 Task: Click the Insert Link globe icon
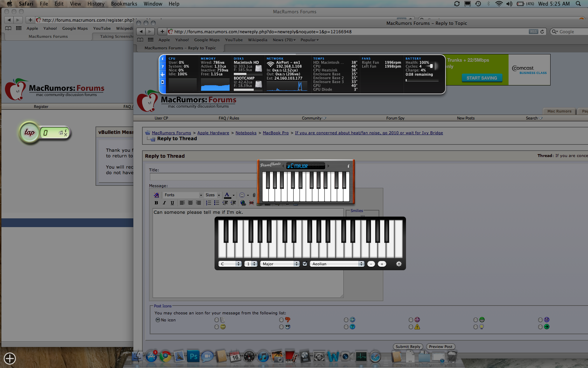[x=243, y=203]
